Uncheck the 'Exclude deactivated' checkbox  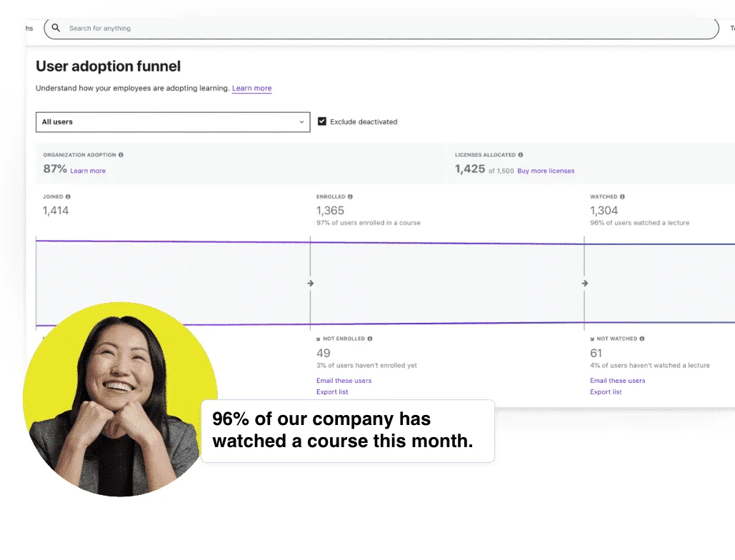point(322,121)
